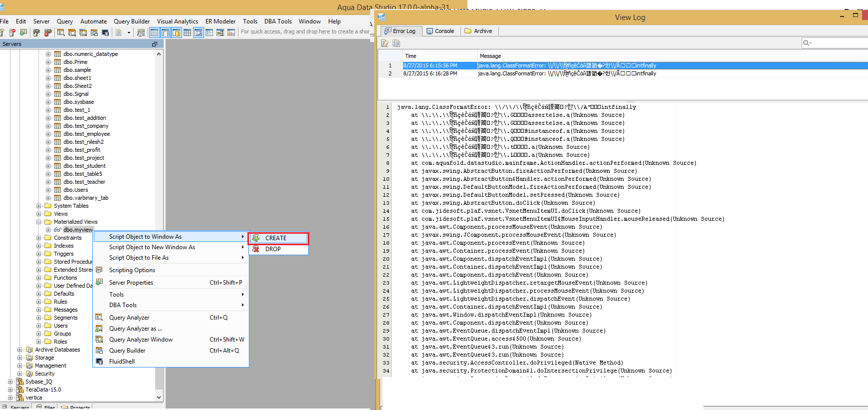Click the dbo.myview glasses icon
The image size is (868, 410).
click(58, 230)
